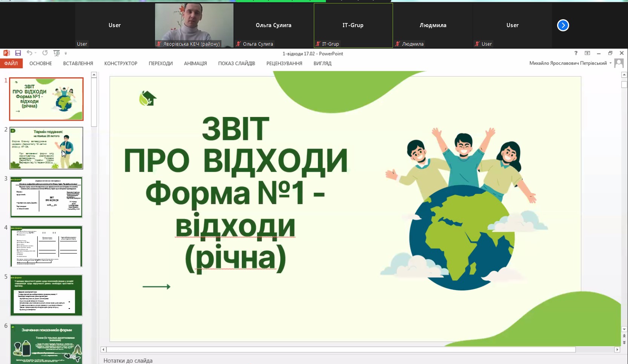Viewport: 628px width, 364px height.
Task: Open the АНІМАЦІЯ ribbon tab
Action: coord(195,63)
